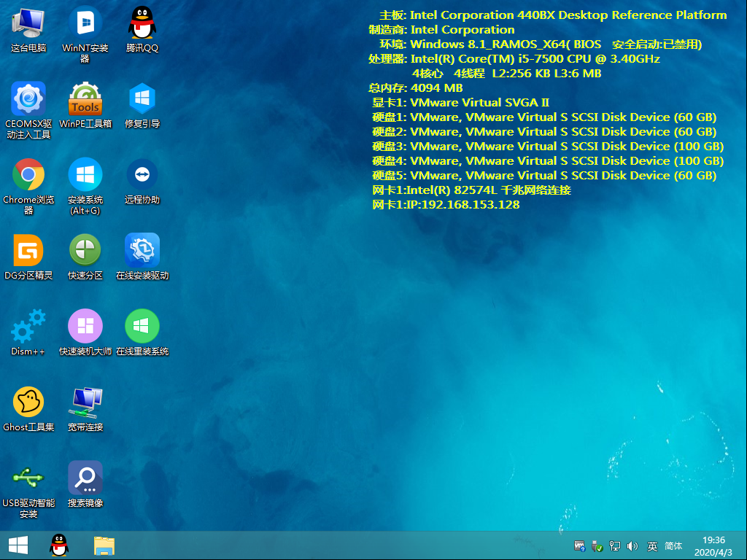Click the QQ penguin pinned on taskbar
Image resolution: width=747 pixels, height=560 pixels.
click(59, 545)
